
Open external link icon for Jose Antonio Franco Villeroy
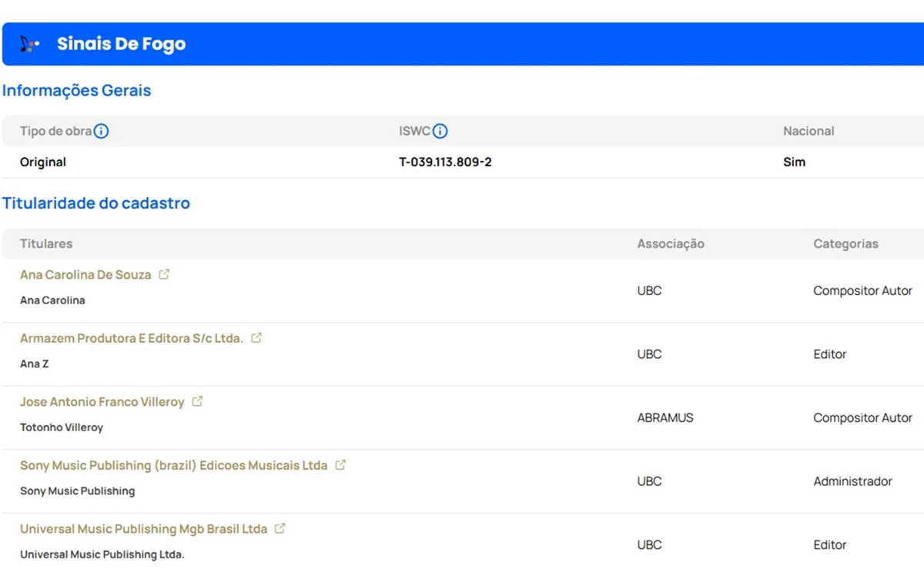[197, 401]
